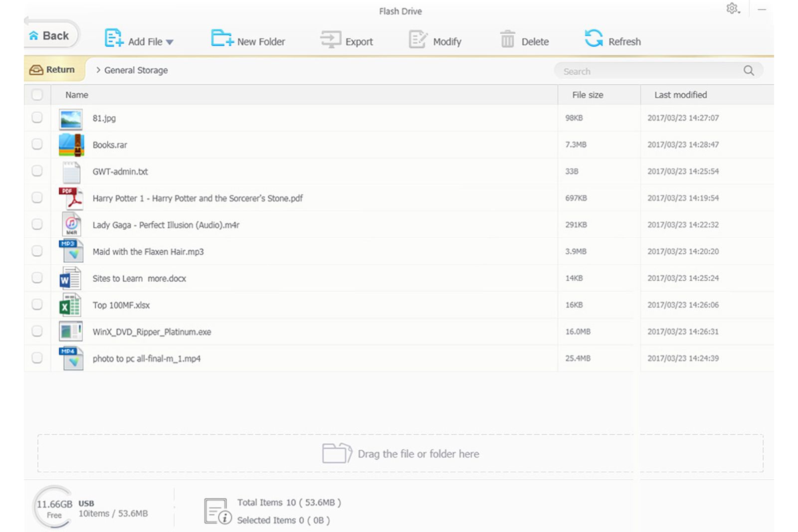Tick the checkbox beside Top 100MF.xlsx
798x532 pixels.
37,305
